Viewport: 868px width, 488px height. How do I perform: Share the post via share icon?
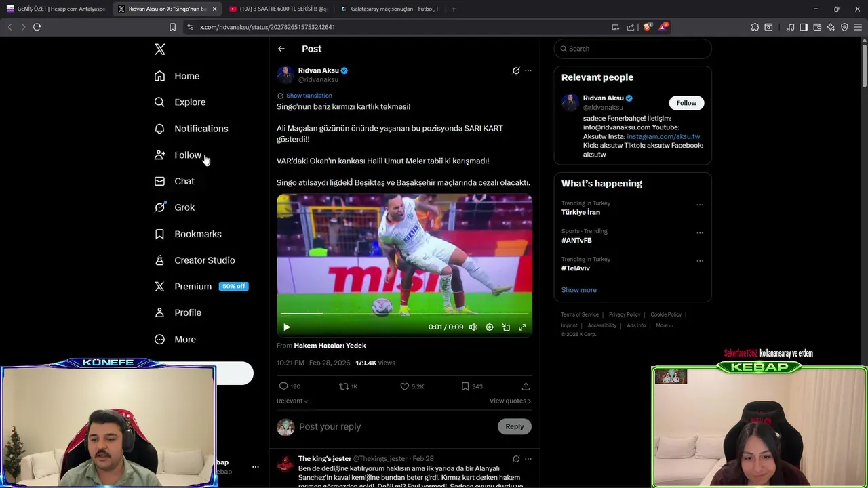pyautogui.click(x=526, y=386)
